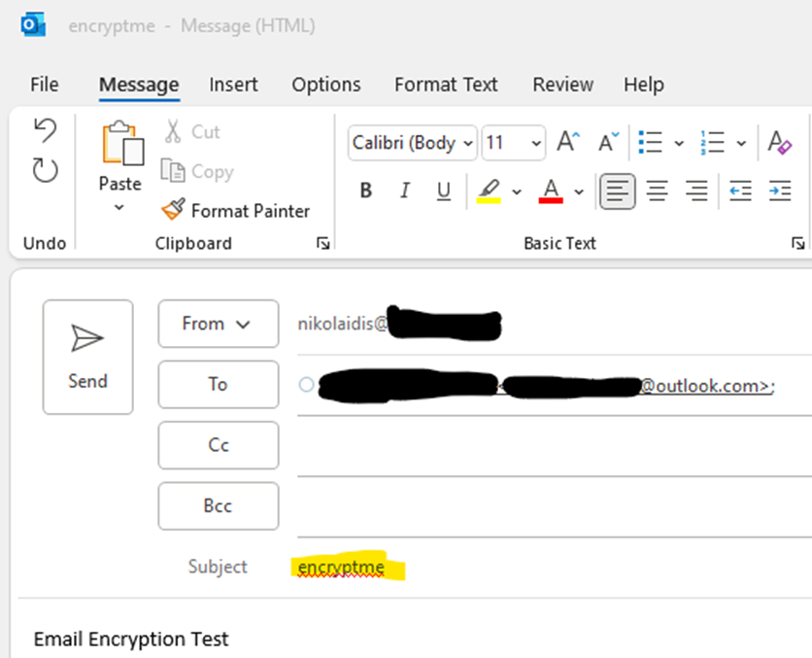This screenshot has height=658, width=812.
Task: Click the Undo arrow icon
Action: point(45,131)
